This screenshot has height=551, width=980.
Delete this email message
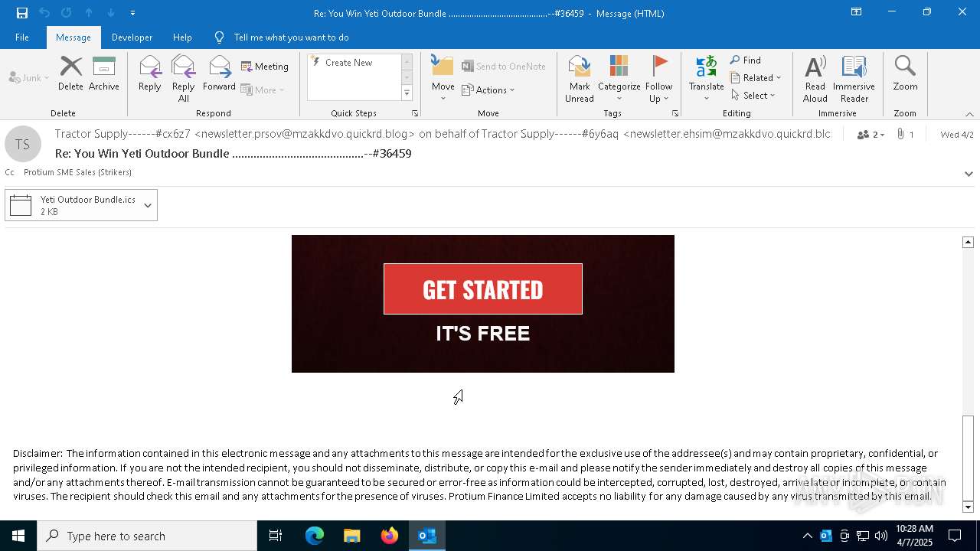pyautogui.click(x=70, y=73)
